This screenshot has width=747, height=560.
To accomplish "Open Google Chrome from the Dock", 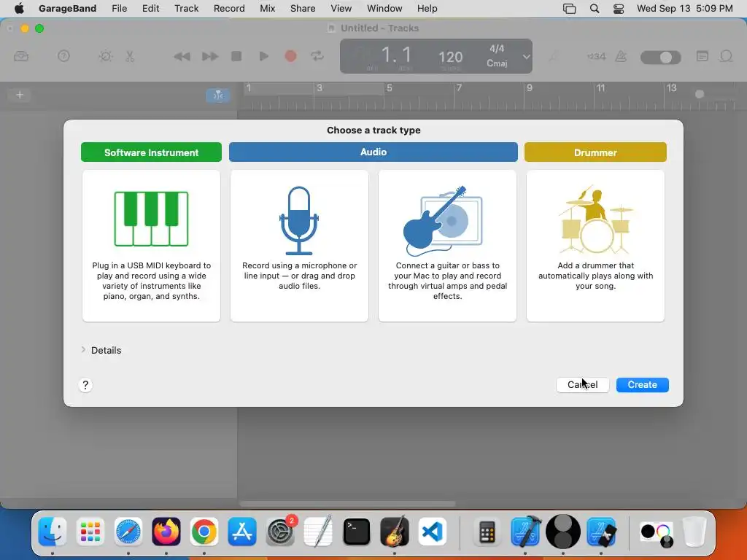I will click(204, 532).
